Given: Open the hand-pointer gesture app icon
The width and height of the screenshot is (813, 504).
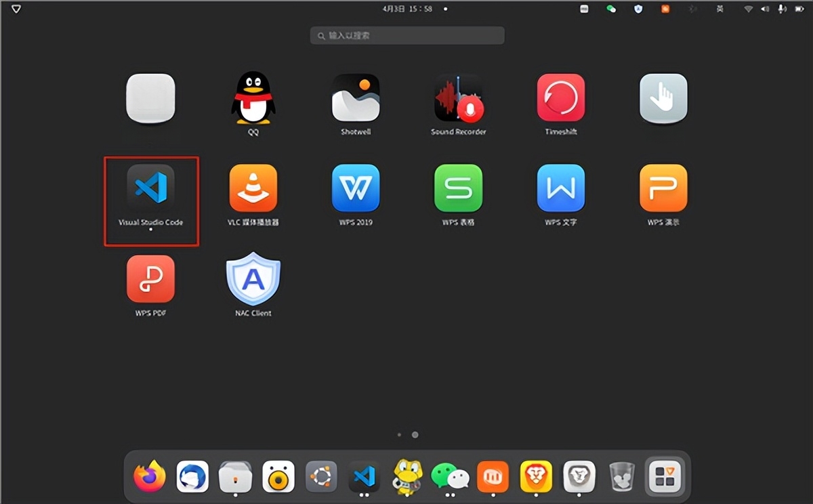Looking at the screenshot, I should tap(663, 98).
